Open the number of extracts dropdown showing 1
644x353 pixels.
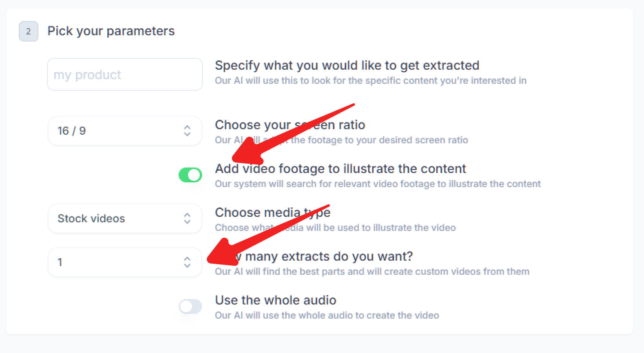point(118,262)
